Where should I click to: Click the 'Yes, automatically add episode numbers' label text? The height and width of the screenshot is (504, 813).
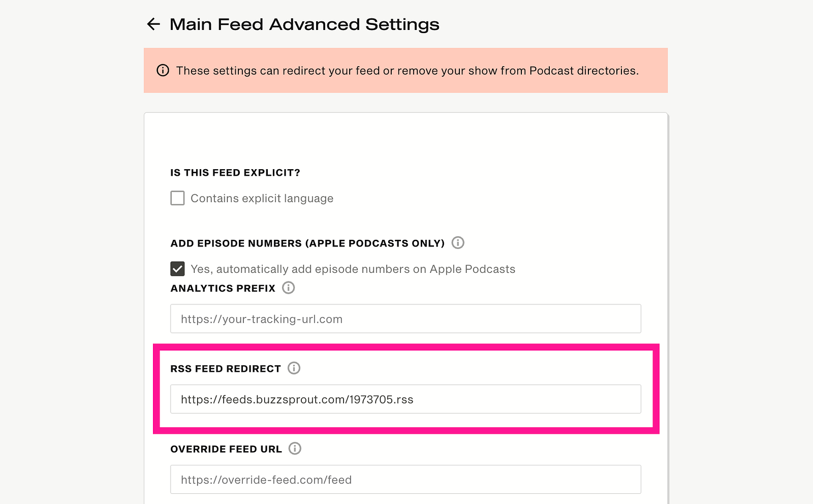pyautogui.click(x=353, y=269)
